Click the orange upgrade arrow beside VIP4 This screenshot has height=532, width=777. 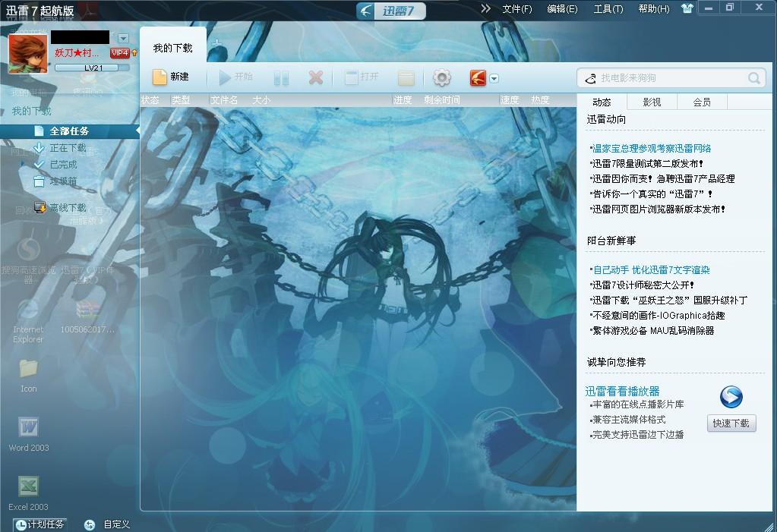pos(134,52)
